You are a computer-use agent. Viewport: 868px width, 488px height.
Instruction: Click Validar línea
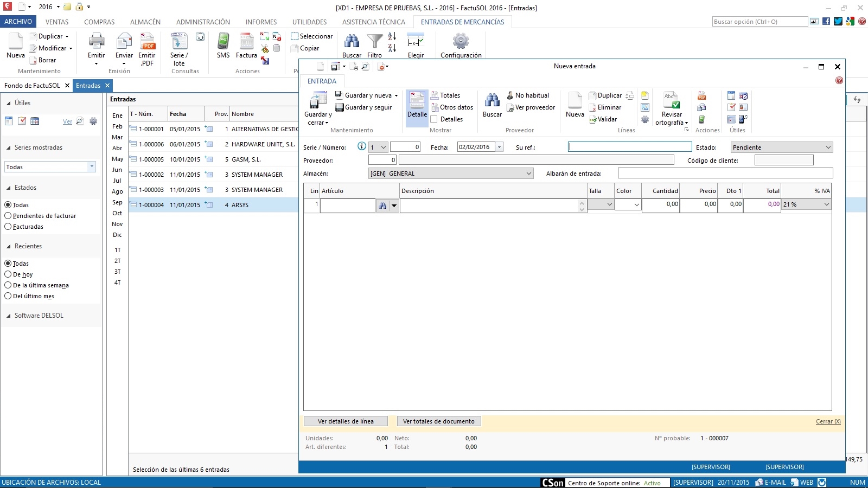pyautogui.click(x=603, y=119)
